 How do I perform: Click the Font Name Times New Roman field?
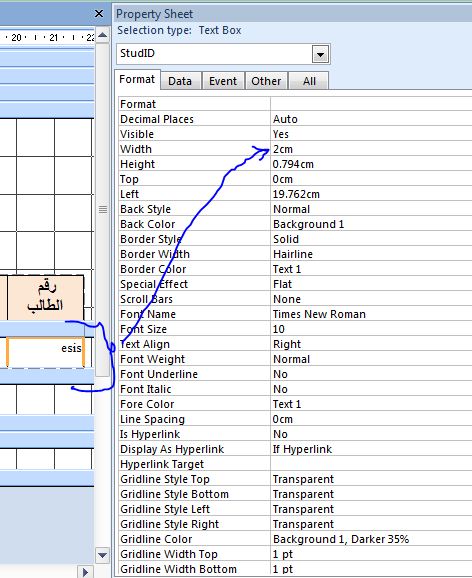[x=371, y=314]
